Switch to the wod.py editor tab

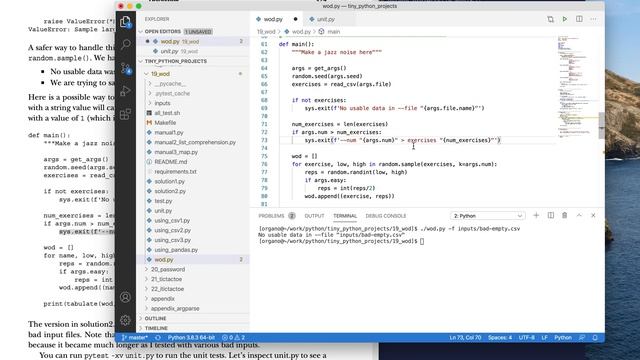pyautogui.click(x=276, y=19)
